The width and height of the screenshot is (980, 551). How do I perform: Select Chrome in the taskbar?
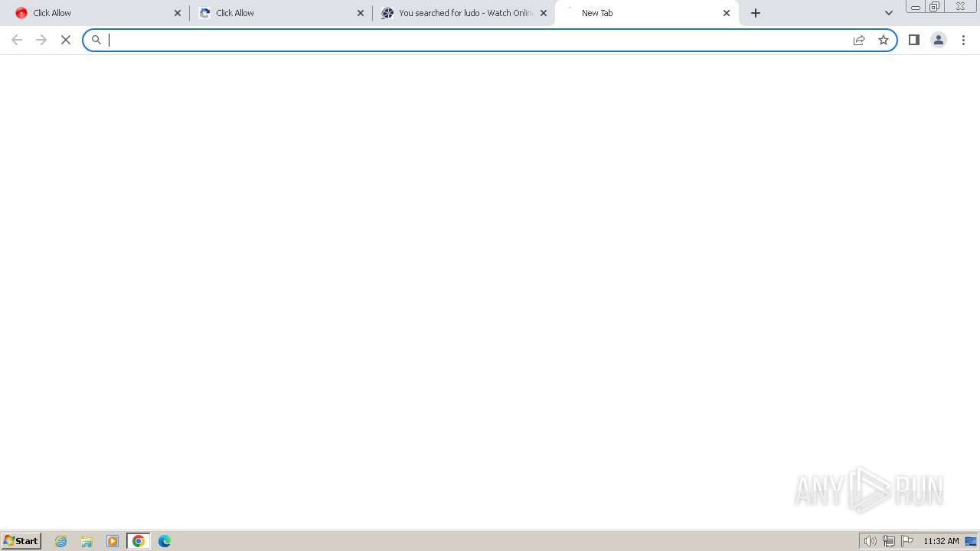tap(139, 541)
